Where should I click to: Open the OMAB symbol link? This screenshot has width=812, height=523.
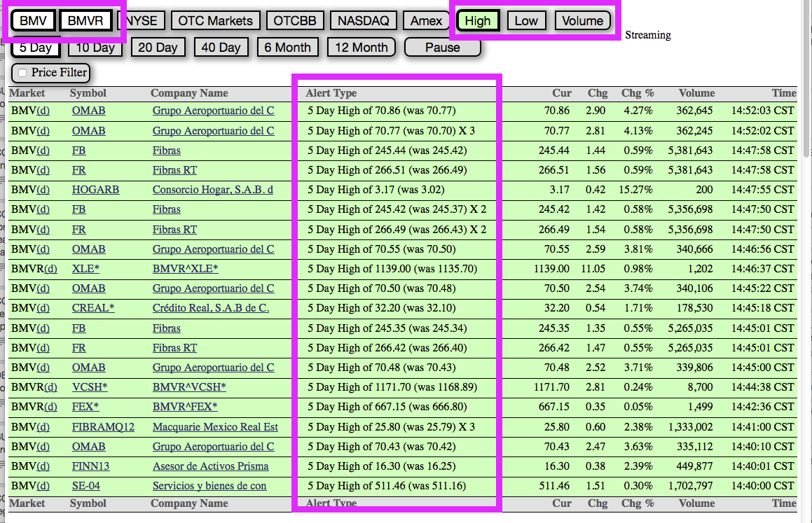pyautogui.click(x=88, y=111)
